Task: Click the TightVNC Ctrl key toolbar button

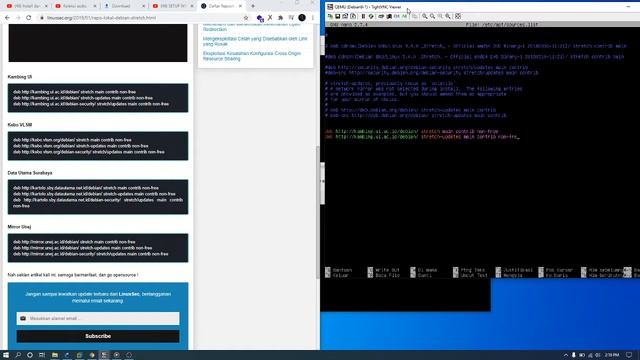Action: coord(396,16)
